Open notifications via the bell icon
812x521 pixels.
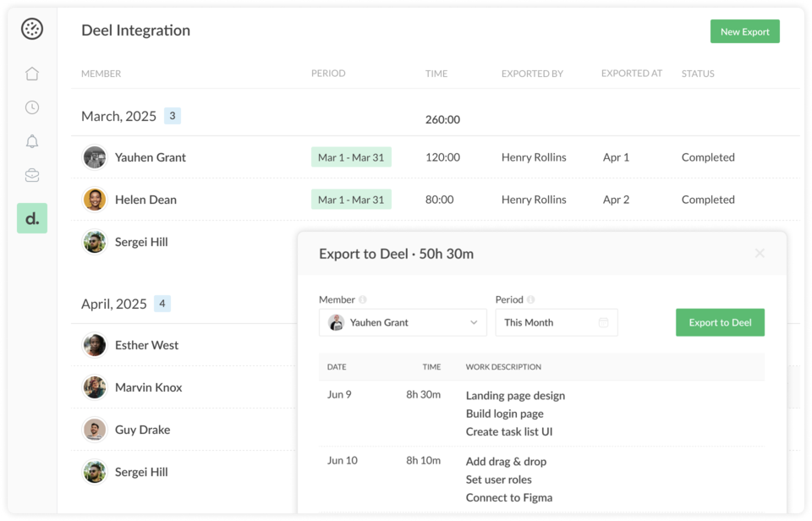tap(31, 141)
